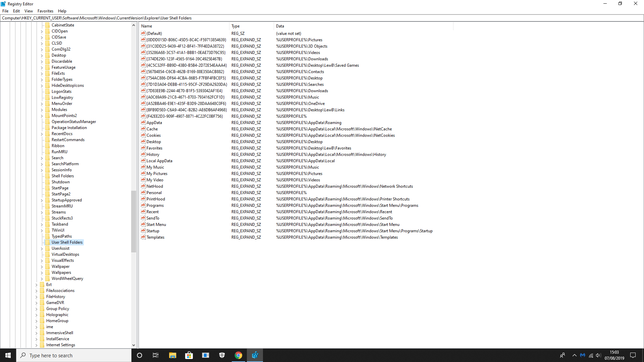Open File Explorer from the taskbar
Screen dimensions: 644x362
tap(172, 355)
